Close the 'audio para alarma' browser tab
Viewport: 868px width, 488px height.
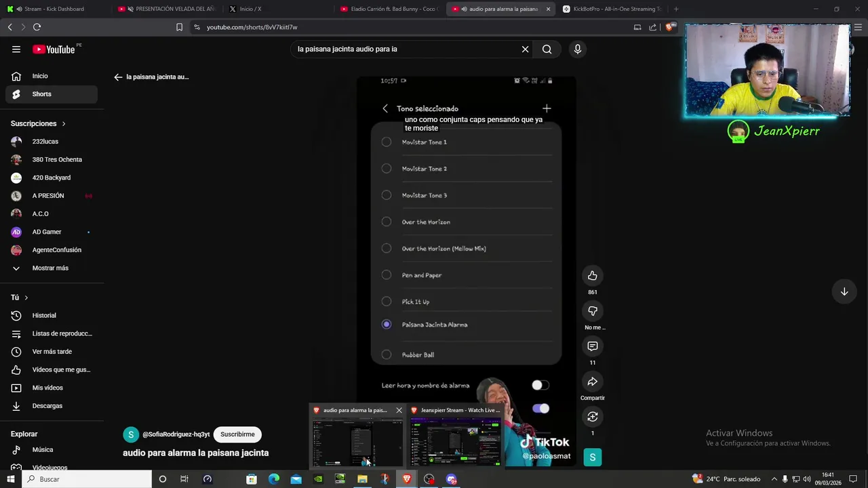tap(548, 9)
